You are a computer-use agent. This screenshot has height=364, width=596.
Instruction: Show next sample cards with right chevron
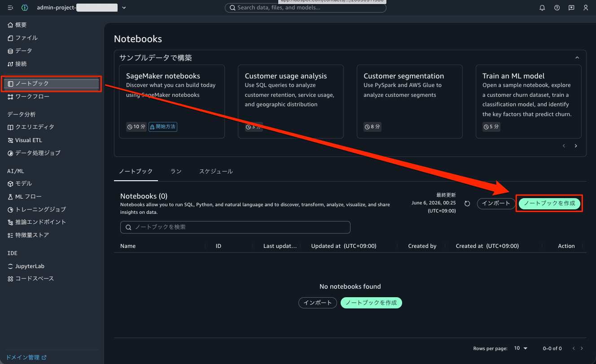click(576, 146)
